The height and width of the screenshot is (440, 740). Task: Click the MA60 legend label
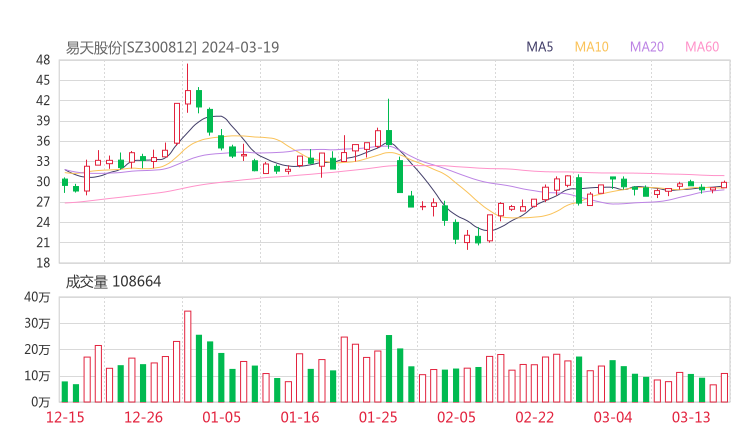[x=702, y=47]
